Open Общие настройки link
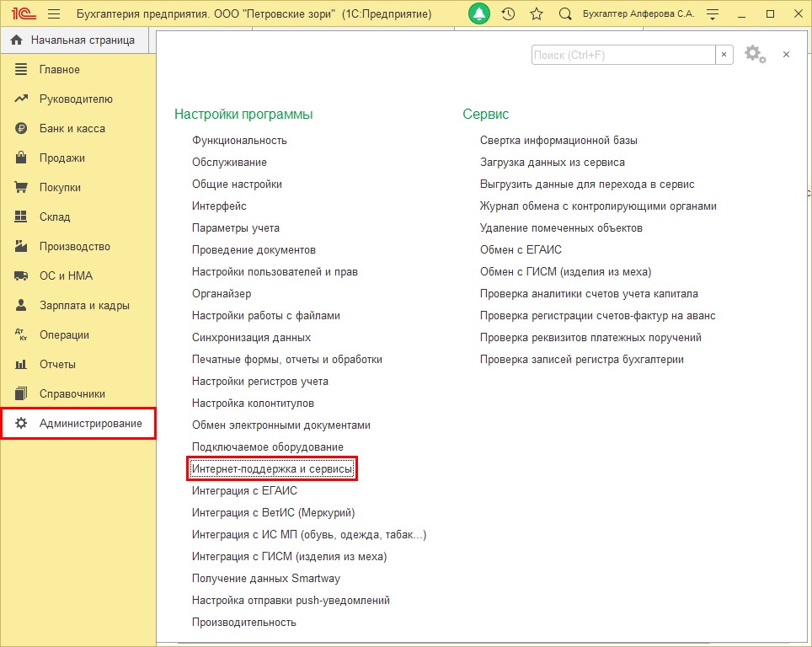 point(238,184)
